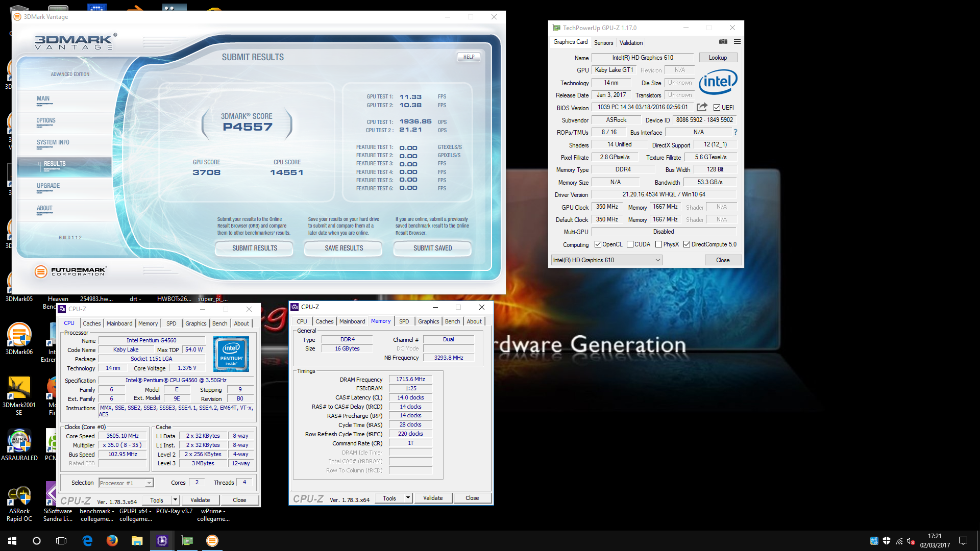This screenshot has height=551, width=980.
Task: Click the Driver Version field in GPU-Z
Action: point(664,194)
